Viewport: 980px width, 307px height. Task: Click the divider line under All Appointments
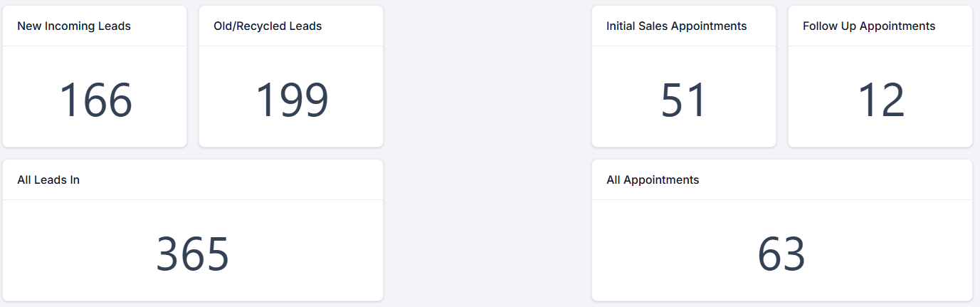tap(781, 200)
